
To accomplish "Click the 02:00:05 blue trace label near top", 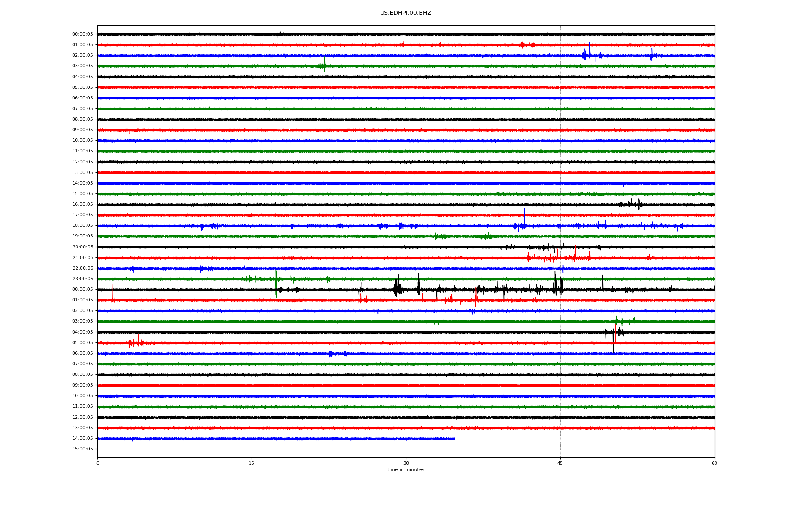I will coord(82,55).
